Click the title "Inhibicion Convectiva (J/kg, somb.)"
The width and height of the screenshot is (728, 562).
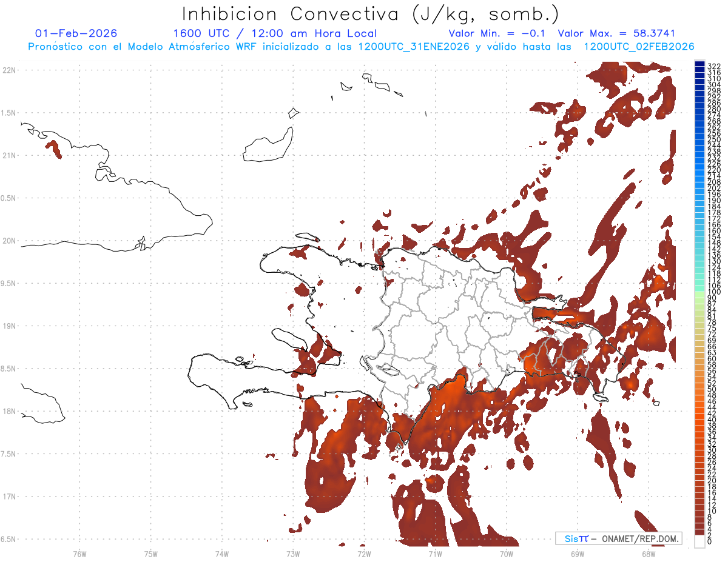pos(371,15)
